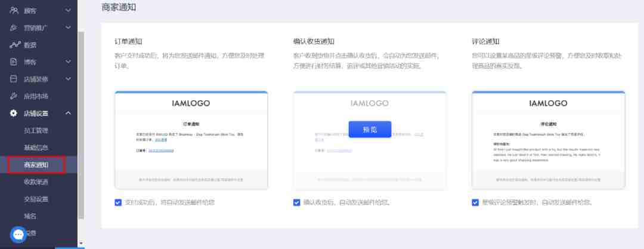Click the 订单通知 email preview thumbnail

191,140
